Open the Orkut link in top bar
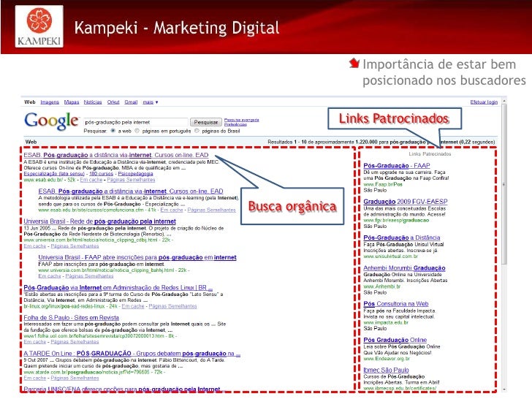Screen dimensions: 532x399 click(113, 102)
